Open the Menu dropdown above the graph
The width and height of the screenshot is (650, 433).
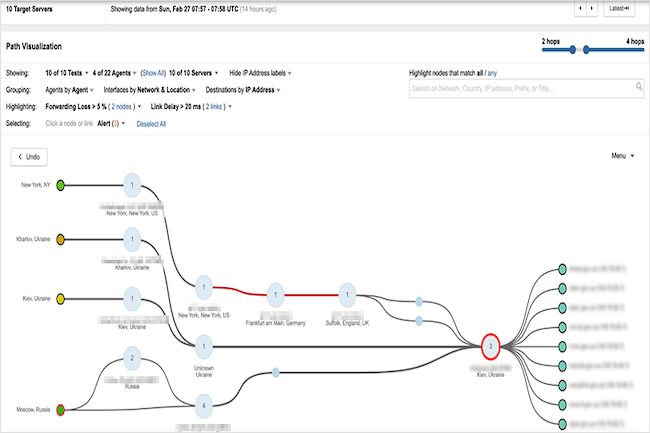(623, 155)
